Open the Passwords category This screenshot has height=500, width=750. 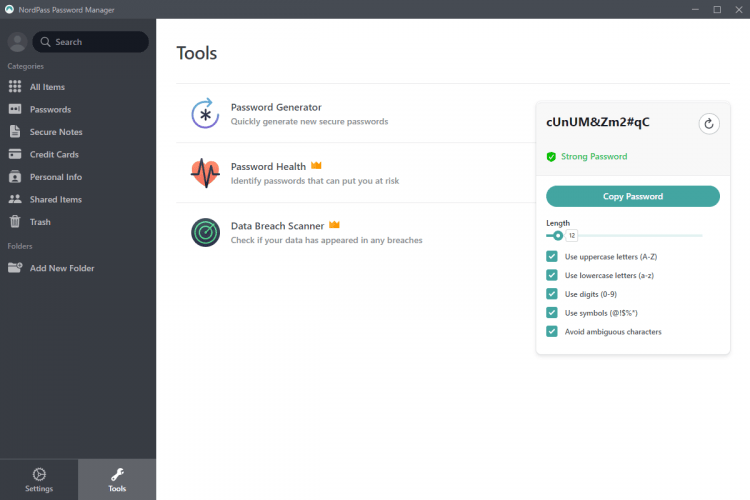[x=50, y=110]
